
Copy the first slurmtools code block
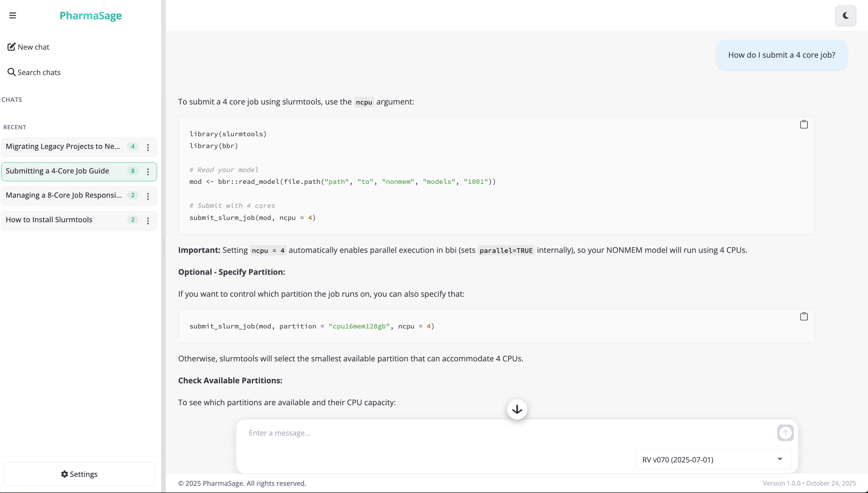point(804,124)
